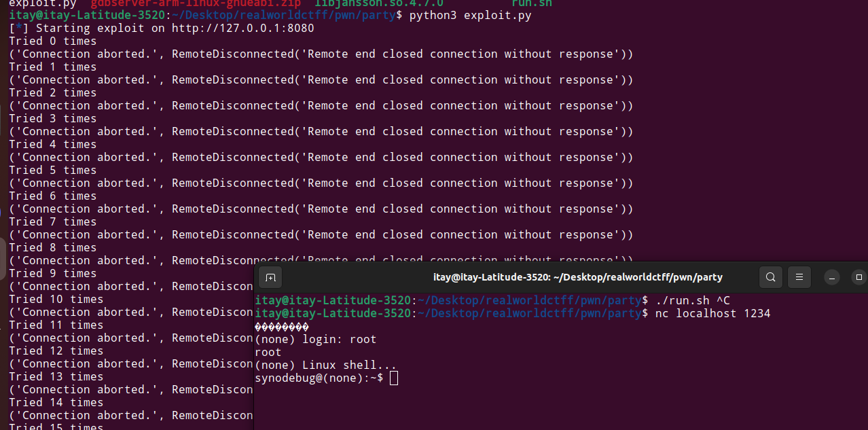Open the terminal hamburger menu
The width and height of the screenshot is (868, 430).
(x=799, y=277)
